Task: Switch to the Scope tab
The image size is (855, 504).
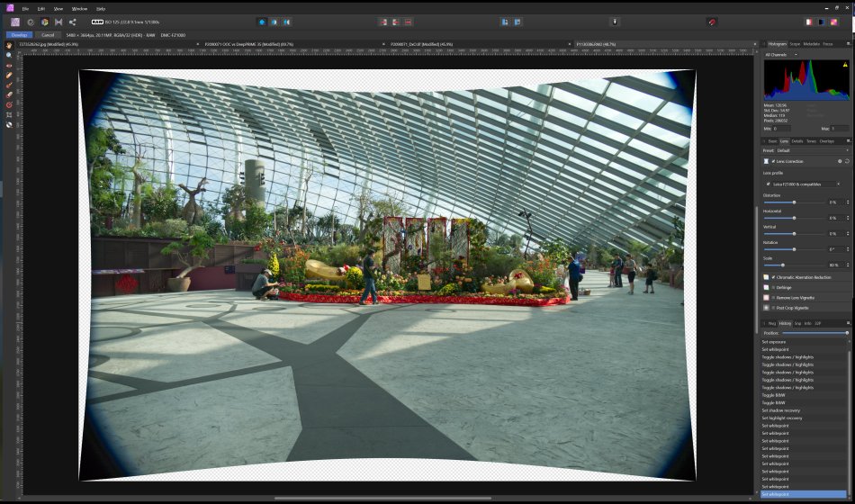Action: click(x=795, y=43)
